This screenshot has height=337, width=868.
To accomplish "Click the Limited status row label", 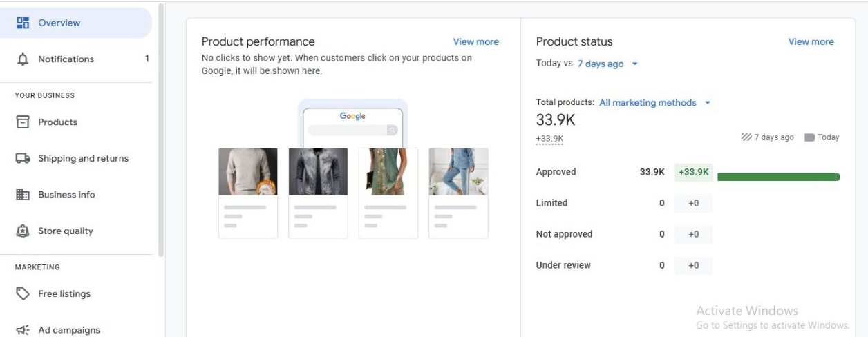I will tap(551, 203).
